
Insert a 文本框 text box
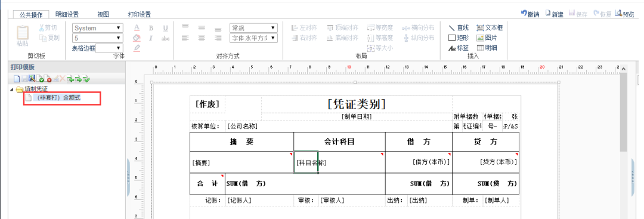point(490,28)
